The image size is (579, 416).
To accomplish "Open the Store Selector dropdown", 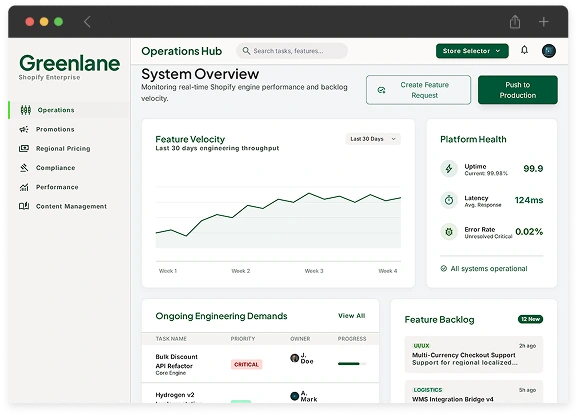I will click(472, 51).
